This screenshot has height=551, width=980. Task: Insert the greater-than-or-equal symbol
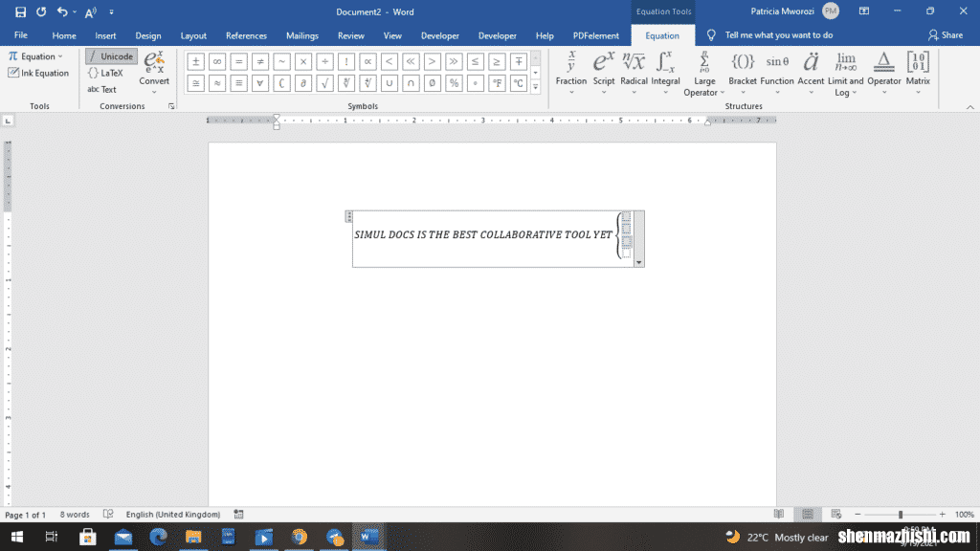[x=497, y=61]
